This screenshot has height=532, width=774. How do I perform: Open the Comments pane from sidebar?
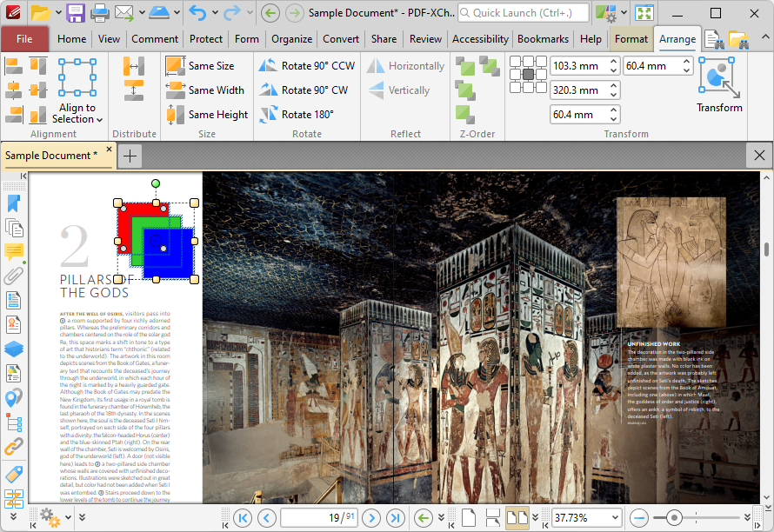pos(14,252)
